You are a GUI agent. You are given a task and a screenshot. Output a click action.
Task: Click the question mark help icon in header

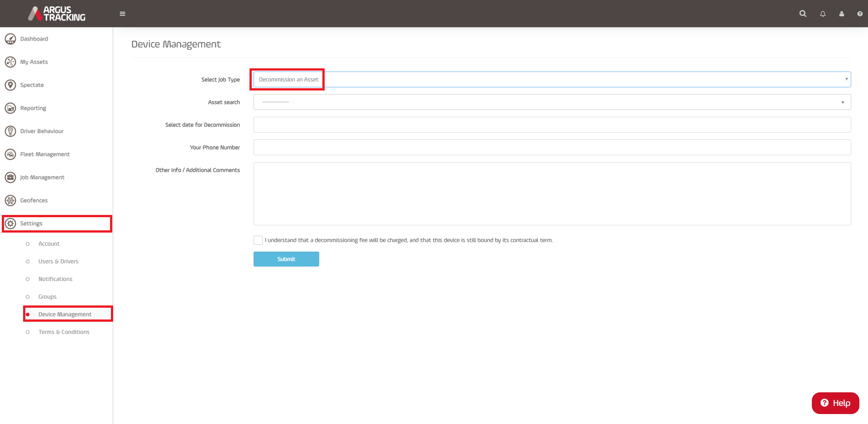tap(860, 14)
